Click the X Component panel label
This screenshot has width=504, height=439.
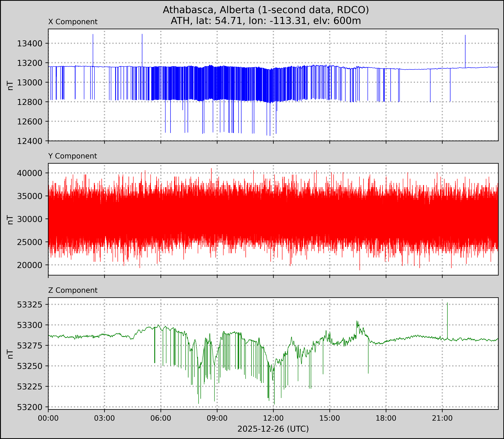click(73, 22)
